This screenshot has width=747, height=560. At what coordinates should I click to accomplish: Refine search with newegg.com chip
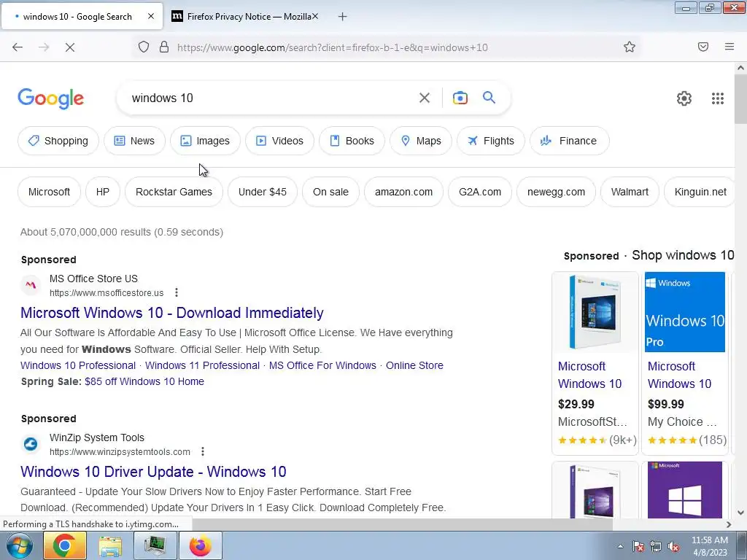point(556,192)
